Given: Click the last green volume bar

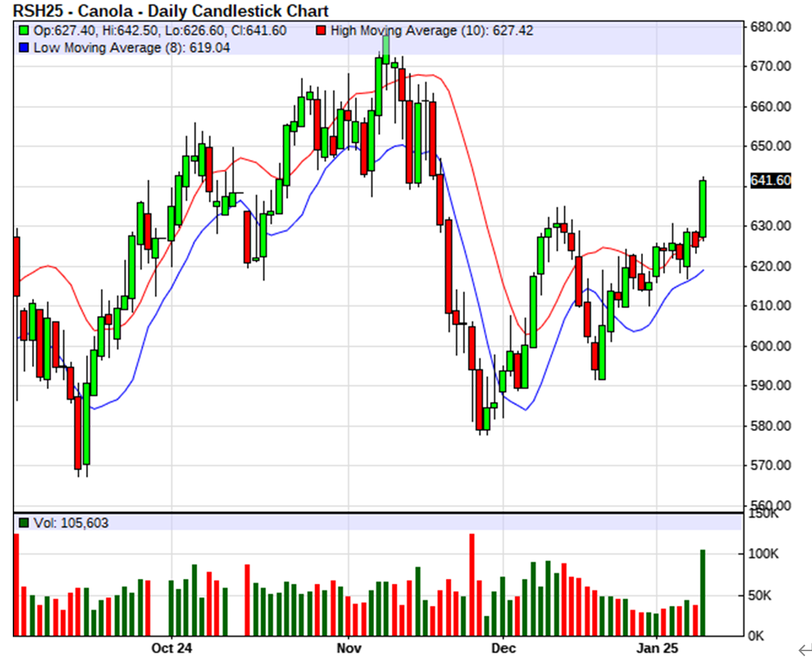Looking at the screenshot, I should [703, 592].
